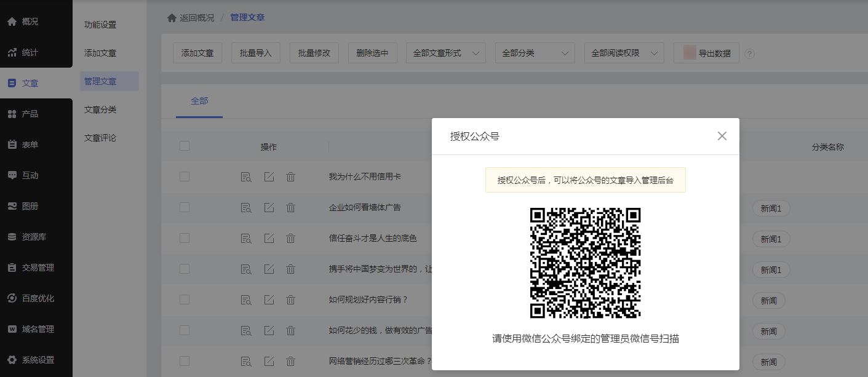Select 互动 in the sidebar

[x=36, y=175]
